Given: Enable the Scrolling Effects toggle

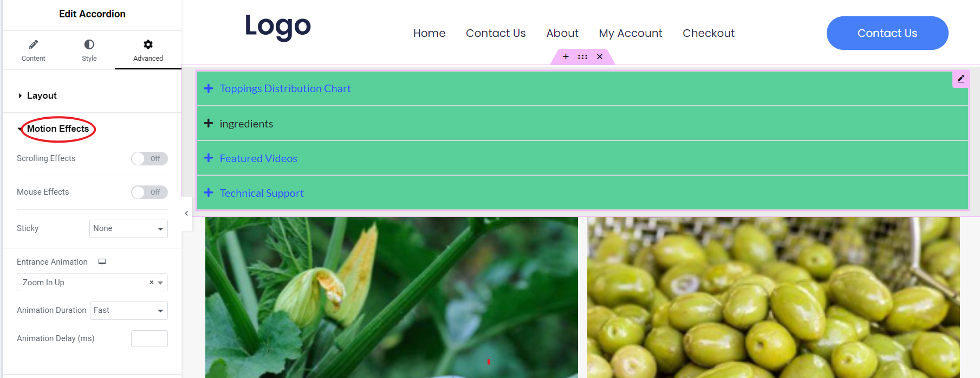Looking at the screenshot, I should point(150,158).
